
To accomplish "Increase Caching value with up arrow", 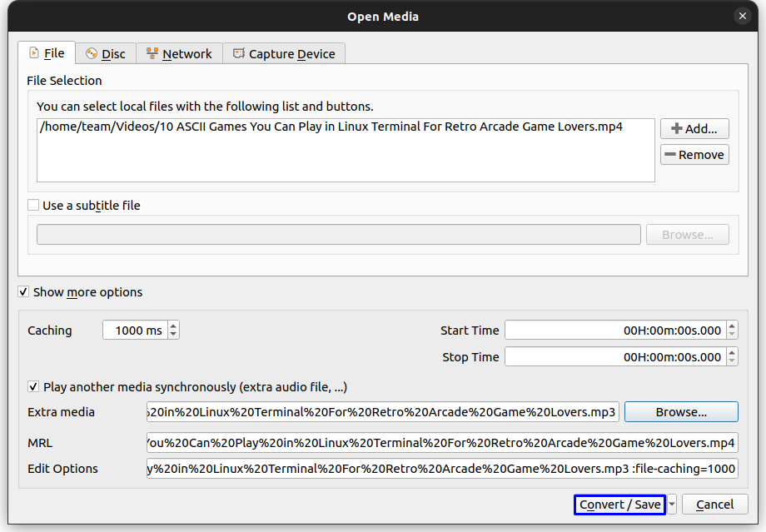I will [173, 326].
